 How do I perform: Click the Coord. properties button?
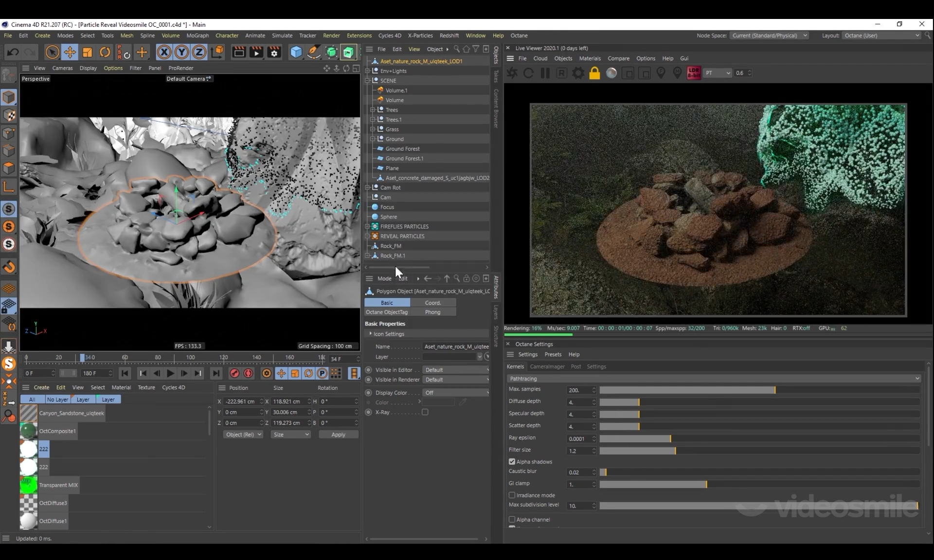432,303
